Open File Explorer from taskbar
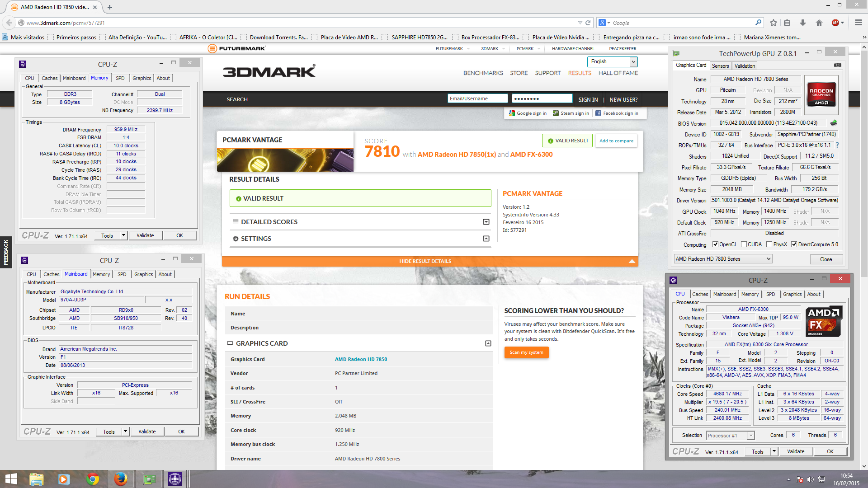This screenshot has height=488, width=868. tap(37, 479)
